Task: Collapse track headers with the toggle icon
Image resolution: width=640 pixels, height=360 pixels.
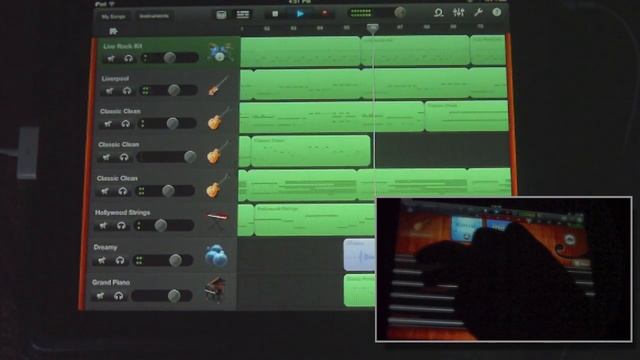Action: click(x=113, y=31)
